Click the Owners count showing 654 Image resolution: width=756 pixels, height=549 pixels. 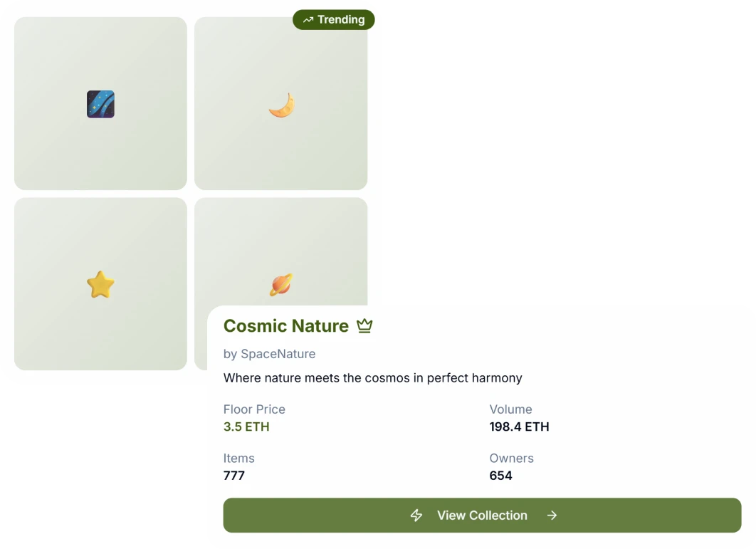point(500,475)
